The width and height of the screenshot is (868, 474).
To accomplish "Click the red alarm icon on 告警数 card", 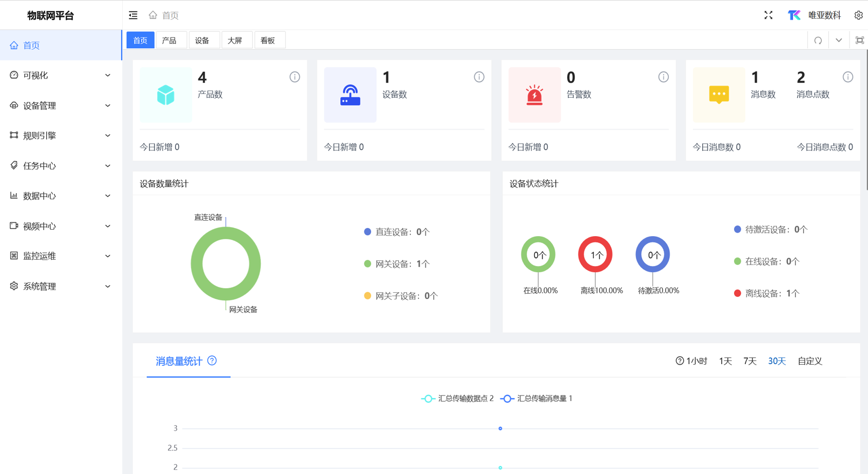I will click(534, 94).
